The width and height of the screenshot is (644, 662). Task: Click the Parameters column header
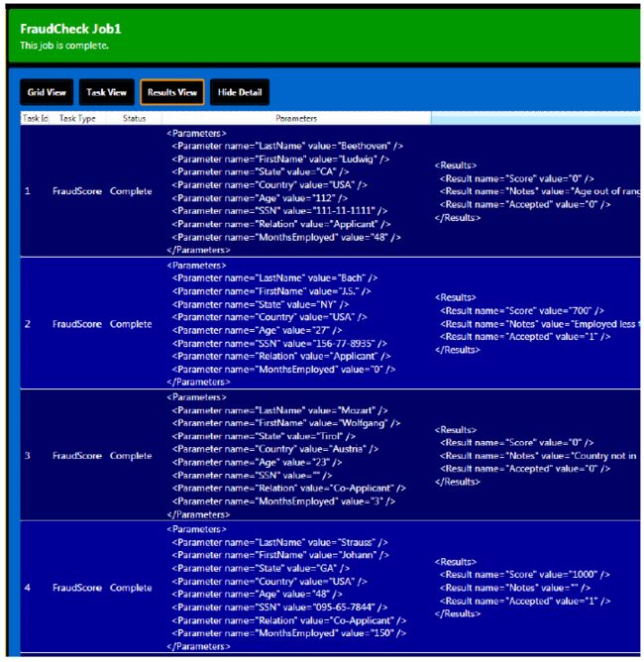(296, 119)
